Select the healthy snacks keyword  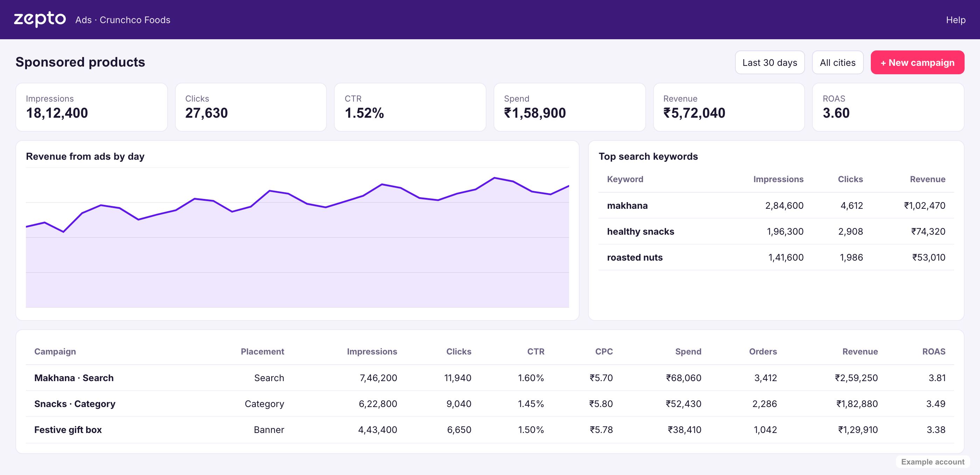pos(640,232)
